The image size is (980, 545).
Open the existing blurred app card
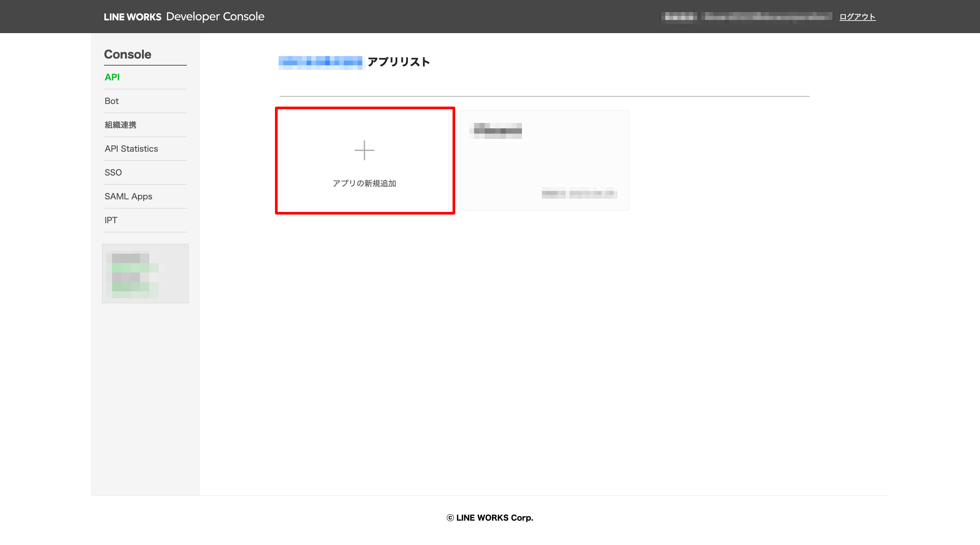(544, 160)
